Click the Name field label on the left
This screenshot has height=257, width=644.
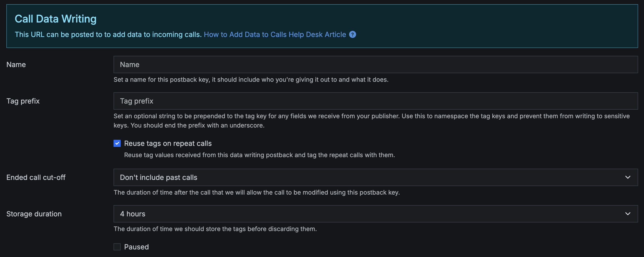click(16, 65)
